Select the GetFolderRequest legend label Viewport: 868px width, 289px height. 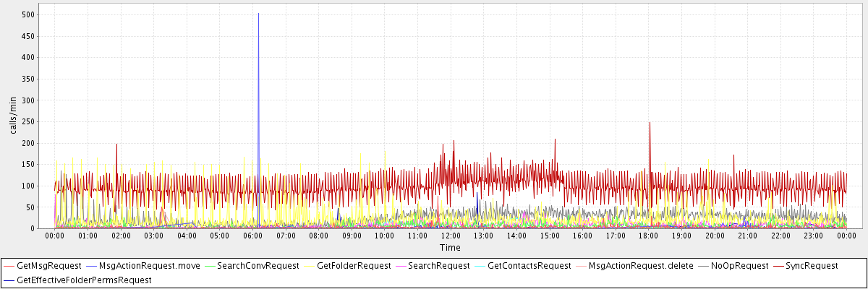click(x=354, y=266)
